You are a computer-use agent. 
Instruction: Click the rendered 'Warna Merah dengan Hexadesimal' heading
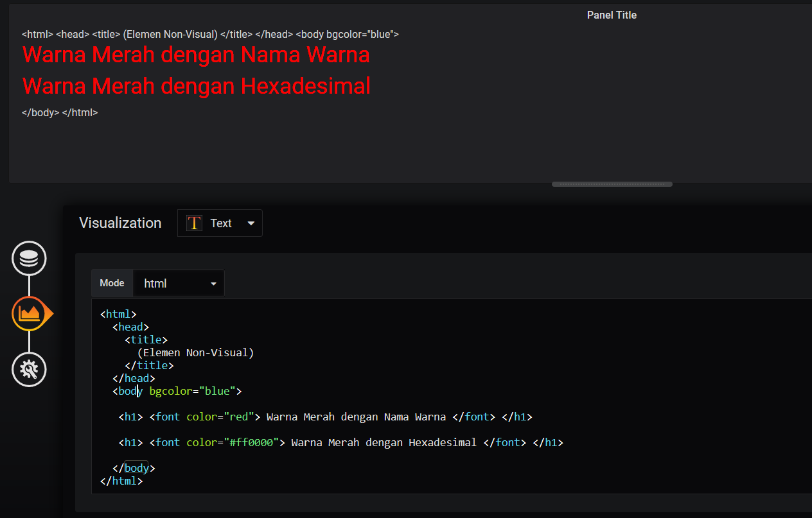click(197, 85)
